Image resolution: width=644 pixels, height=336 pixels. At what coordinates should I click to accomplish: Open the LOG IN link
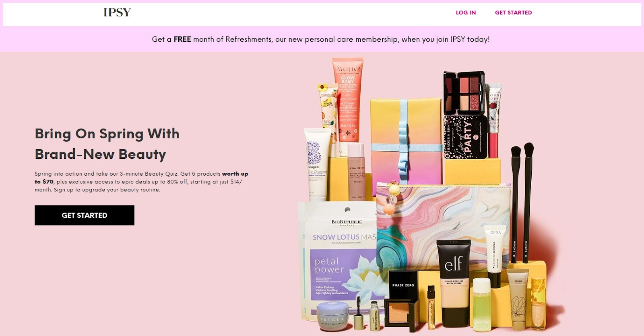click(466, 12)
